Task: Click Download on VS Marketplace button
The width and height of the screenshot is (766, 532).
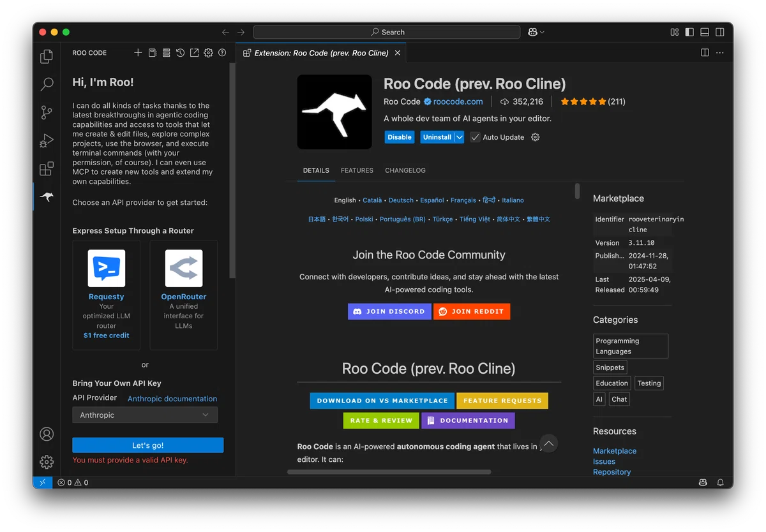Action: click(x=382, y=401)
